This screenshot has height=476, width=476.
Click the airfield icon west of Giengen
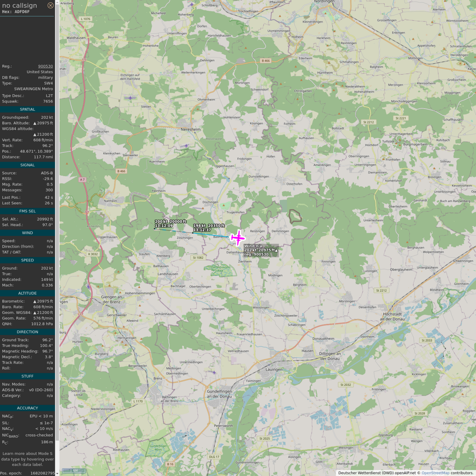tap(88, 287)
